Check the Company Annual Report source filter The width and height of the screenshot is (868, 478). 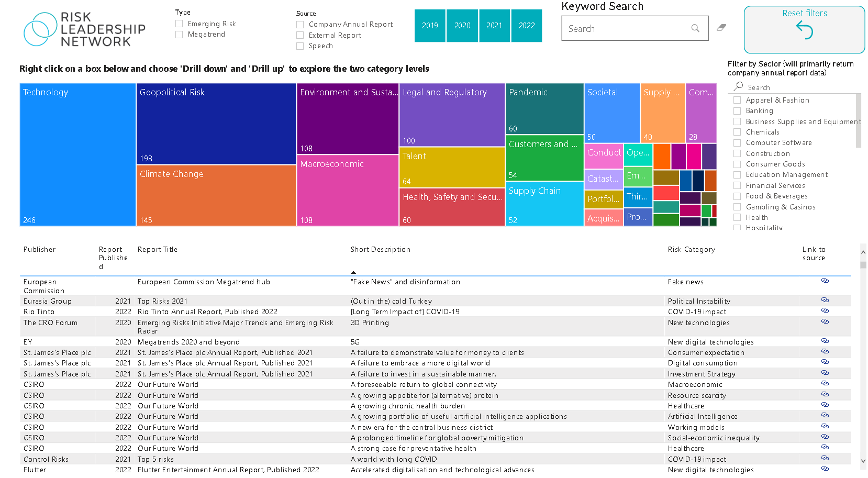(300, 24)
